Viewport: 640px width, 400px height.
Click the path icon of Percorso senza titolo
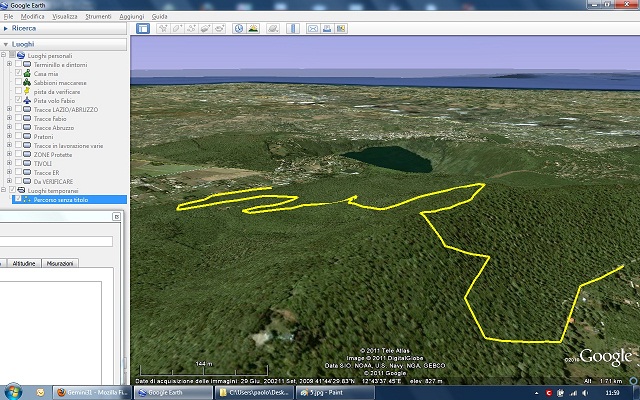tap(27, 200)
